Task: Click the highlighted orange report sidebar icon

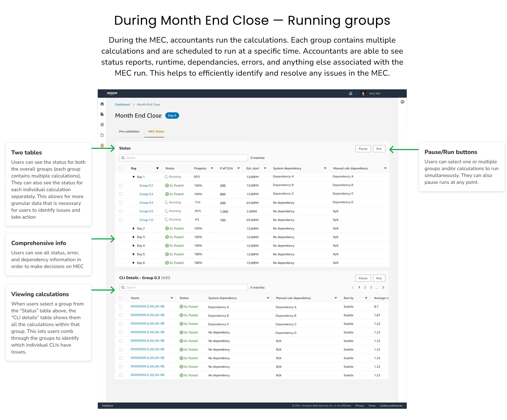Action: (x=102, y=145)
